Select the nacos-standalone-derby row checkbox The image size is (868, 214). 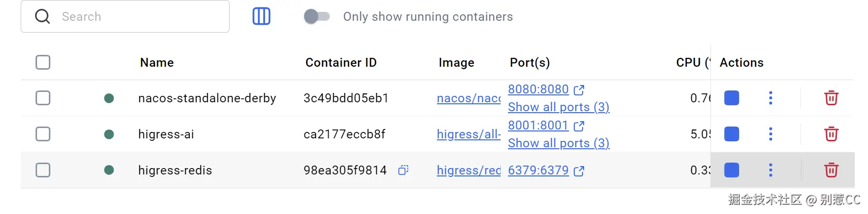tap(43, 98)
